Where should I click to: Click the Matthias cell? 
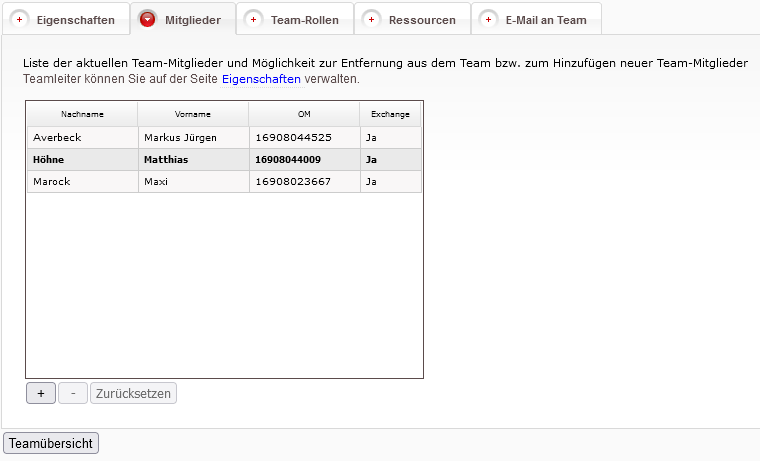coord(194,159)
